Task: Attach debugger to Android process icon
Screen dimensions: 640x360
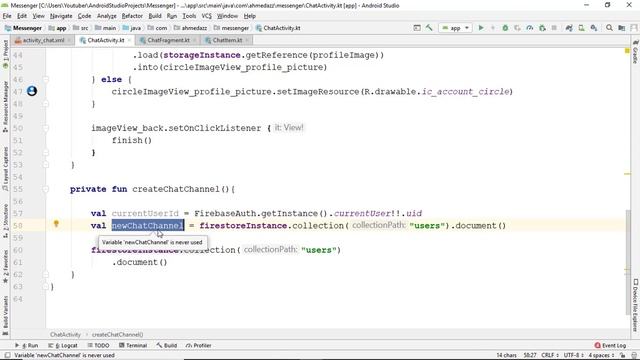Action: [x=542, y=28]
